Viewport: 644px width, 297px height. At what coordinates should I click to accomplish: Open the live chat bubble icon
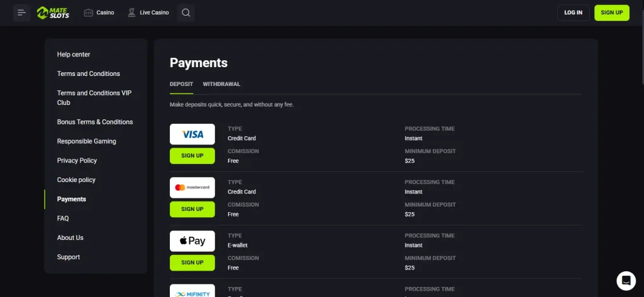[626, 281]
